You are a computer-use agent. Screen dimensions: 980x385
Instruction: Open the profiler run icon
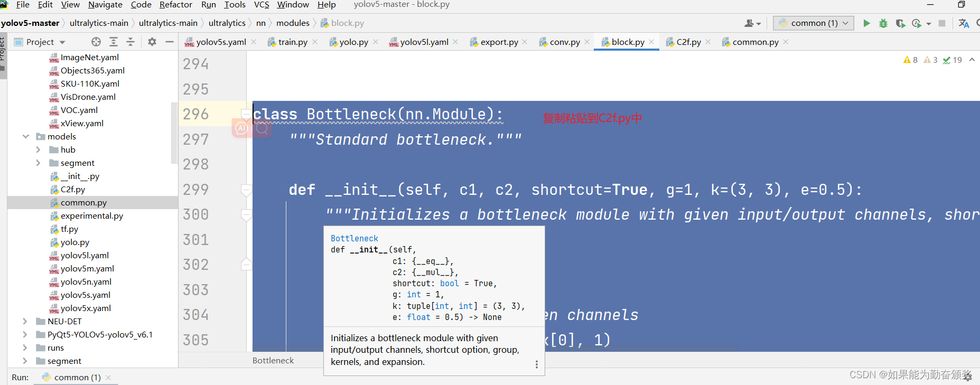pyautogui.click(x=917, y=23)
